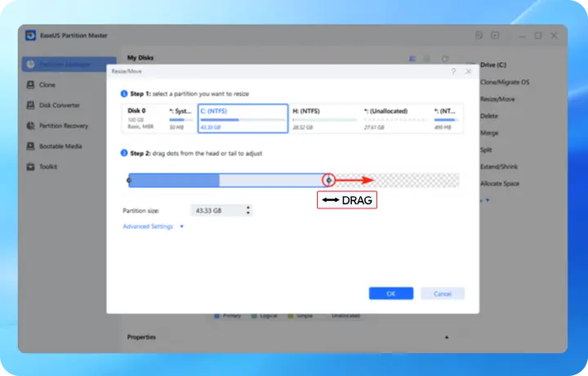The height and width of the screenshot is (376, 588).
Task: Close the EaseUS Partition Master main window
Action: coord(555,36)
